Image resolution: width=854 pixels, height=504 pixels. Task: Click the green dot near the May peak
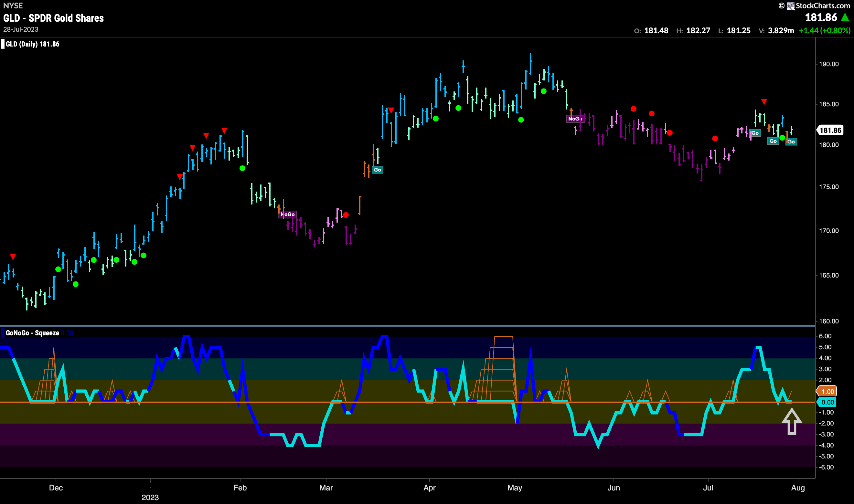(x=543, y=91)
